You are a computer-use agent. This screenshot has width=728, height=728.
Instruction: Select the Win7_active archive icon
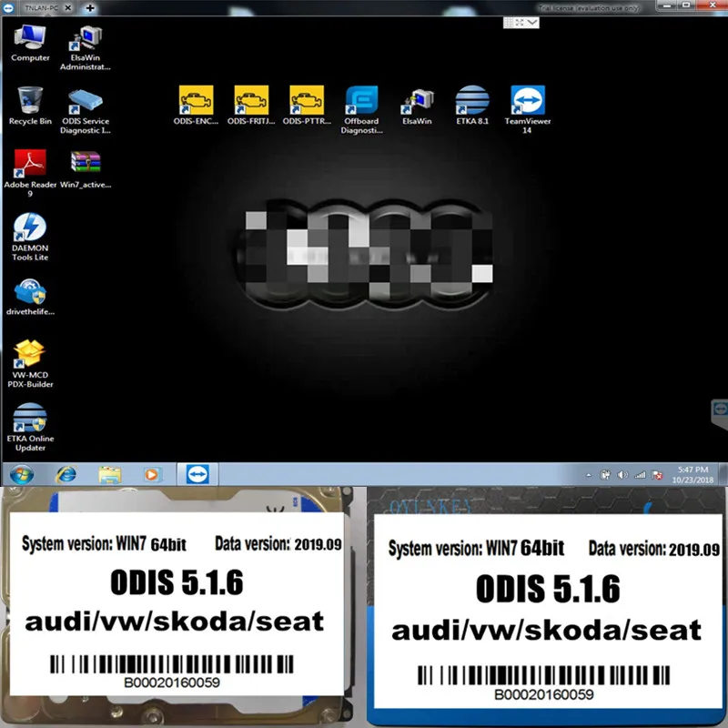pyautogui.click(x=86, y=170)
